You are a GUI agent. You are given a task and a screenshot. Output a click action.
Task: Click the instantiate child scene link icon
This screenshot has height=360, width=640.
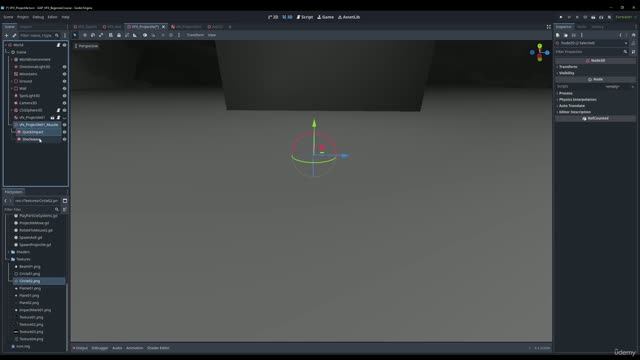point(14,36)
